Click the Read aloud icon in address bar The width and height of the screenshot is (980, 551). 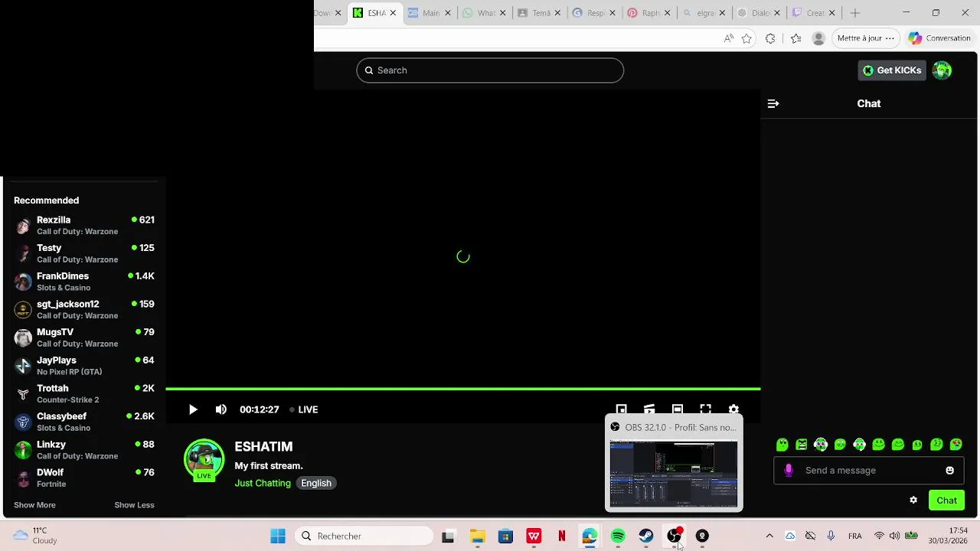[x=729, y=38]
